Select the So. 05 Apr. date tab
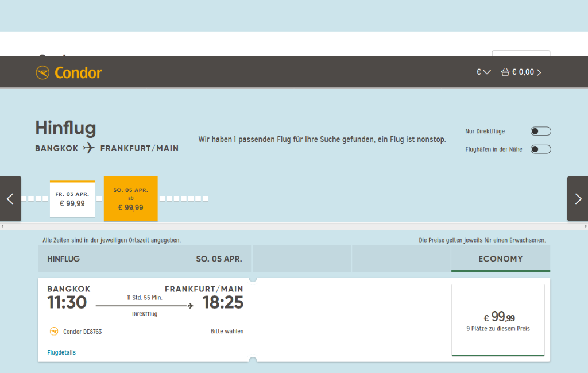Image resolution: width=588 pixels, height=373 pixels. pyautogui.click(x=130, y=199)
